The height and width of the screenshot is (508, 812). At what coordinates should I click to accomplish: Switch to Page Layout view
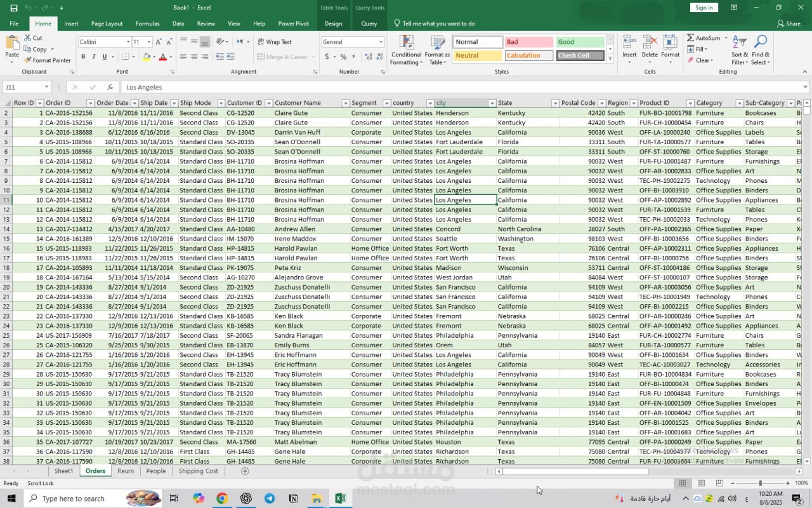tap(701, 483)
